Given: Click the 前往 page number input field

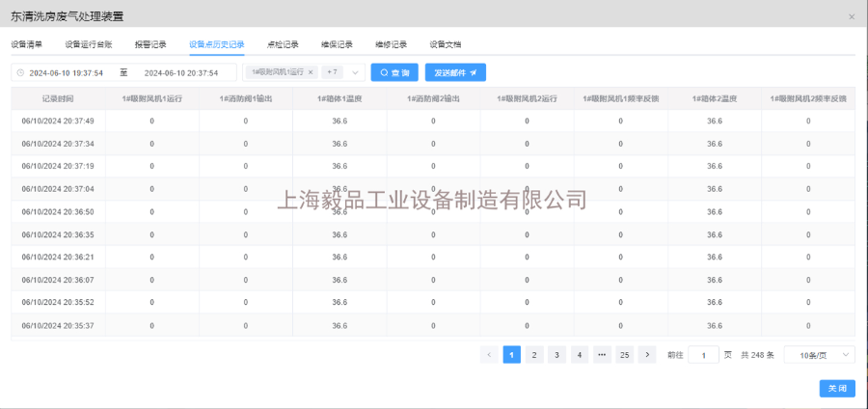Looking at the screenshot, I should click(x=703, y=355).
